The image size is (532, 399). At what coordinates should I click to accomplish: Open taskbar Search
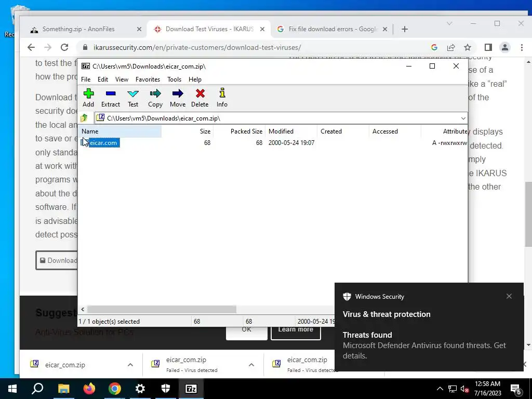point(37,389)
